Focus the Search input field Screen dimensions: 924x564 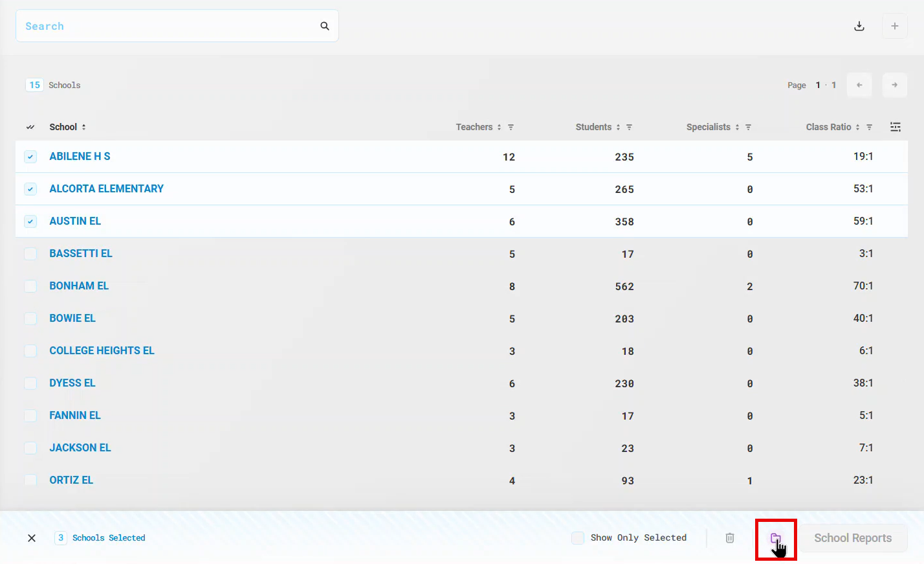[x=177, y=26]
